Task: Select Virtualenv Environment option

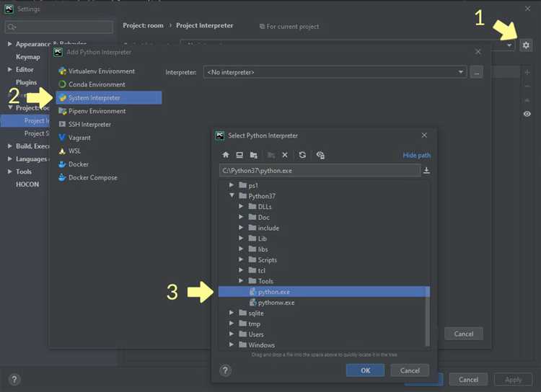Action: pos(109,71)
